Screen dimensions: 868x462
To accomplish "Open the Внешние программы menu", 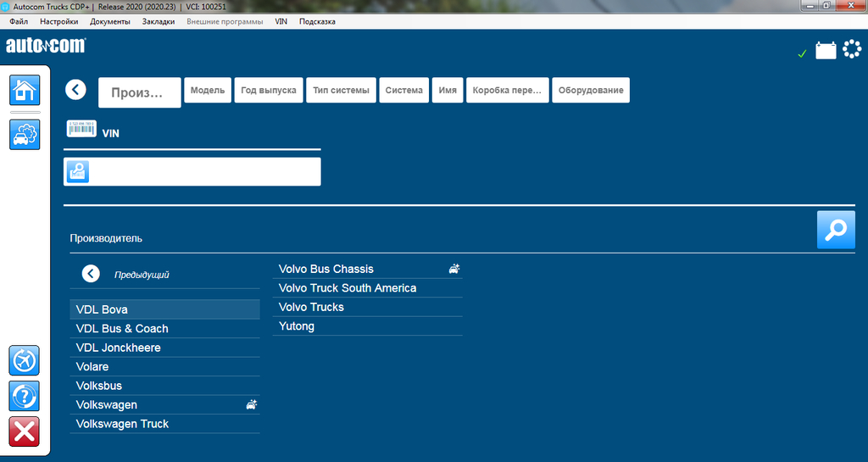I will pos(225,21).
